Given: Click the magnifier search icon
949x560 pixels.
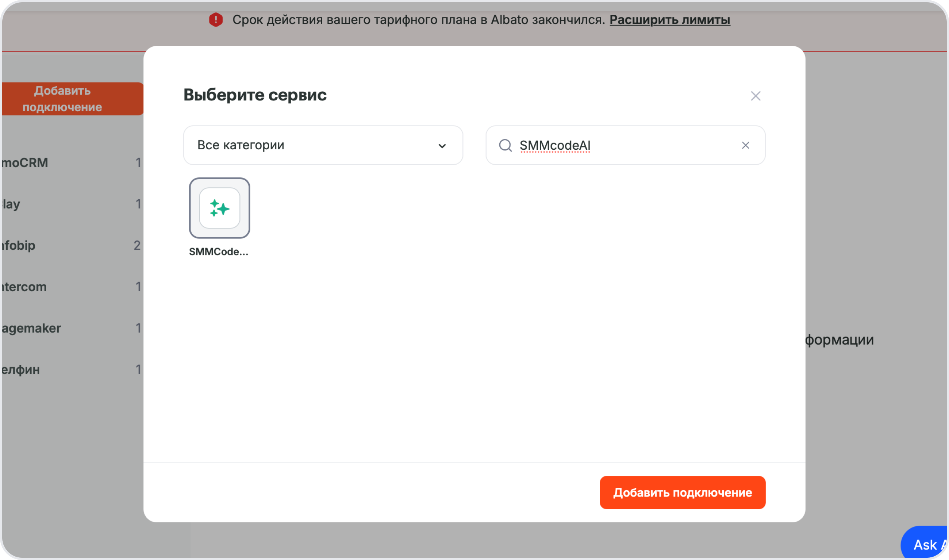Looking at the screenshot, I should (505, 145).
